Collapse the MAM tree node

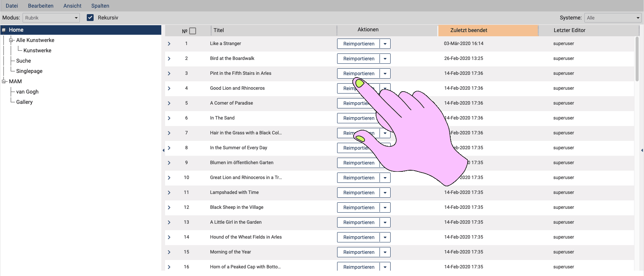pos(4,81)
